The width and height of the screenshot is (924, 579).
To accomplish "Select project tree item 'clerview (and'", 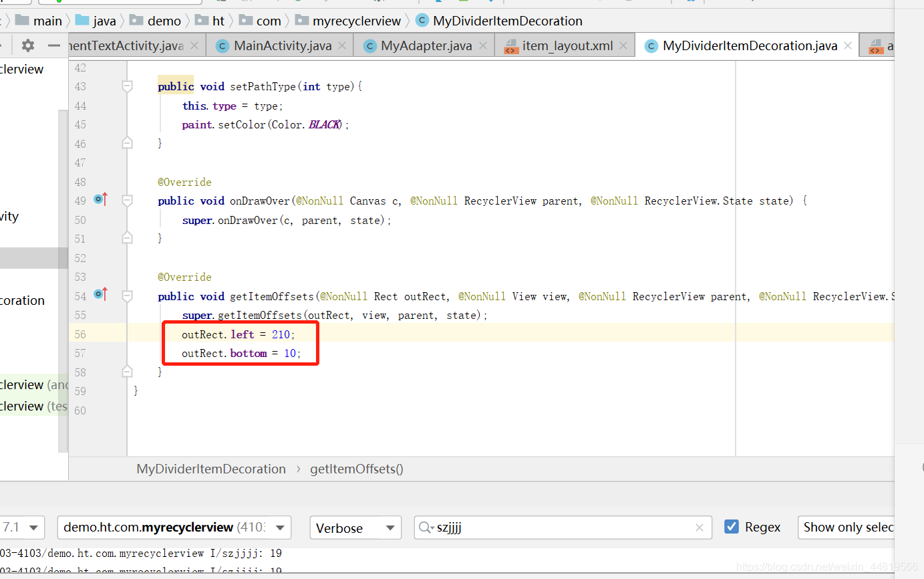I will click(x=34, y=384).
